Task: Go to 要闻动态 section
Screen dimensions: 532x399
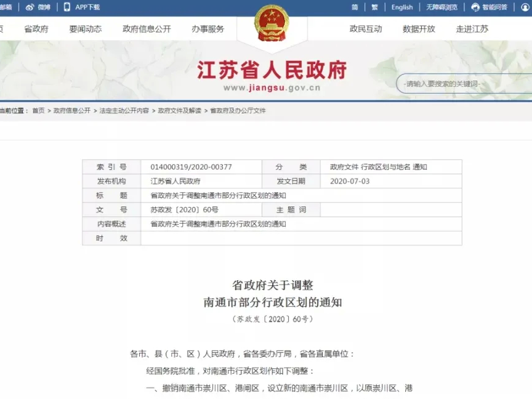Action: tap(86, 29)
